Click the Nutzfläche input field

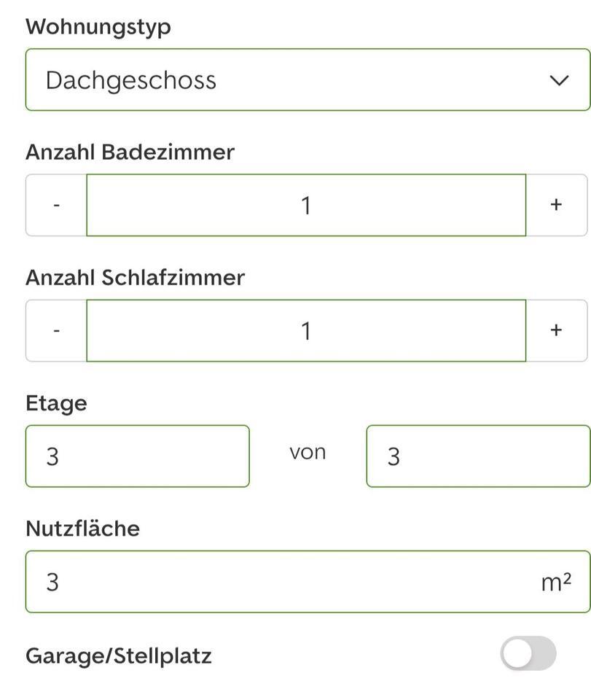click(291, 580)
